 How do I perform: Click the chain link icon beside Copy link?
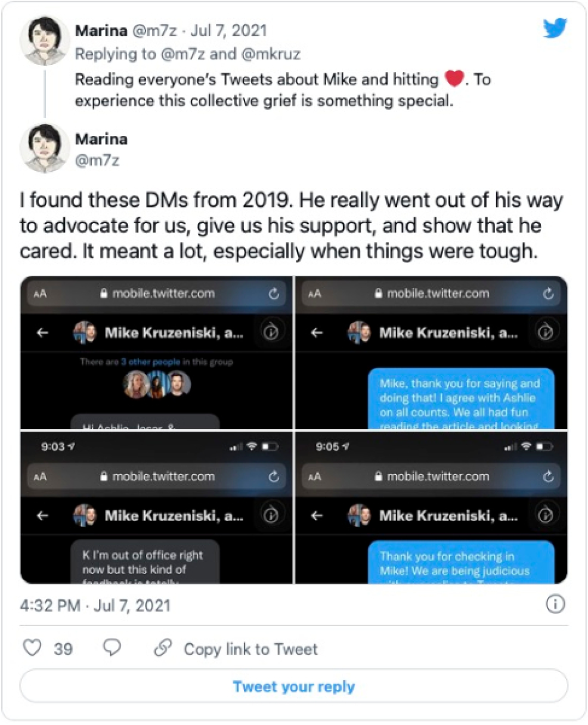163,648
